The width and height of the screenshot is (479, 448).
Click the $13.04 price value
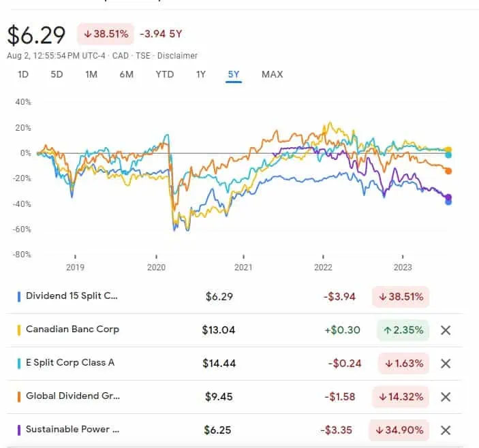click(219, 330)
